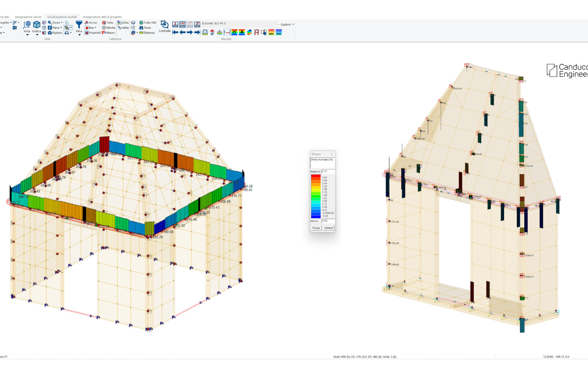Show the MIN values result icon
588x368 pixels.
coord(279,32)
